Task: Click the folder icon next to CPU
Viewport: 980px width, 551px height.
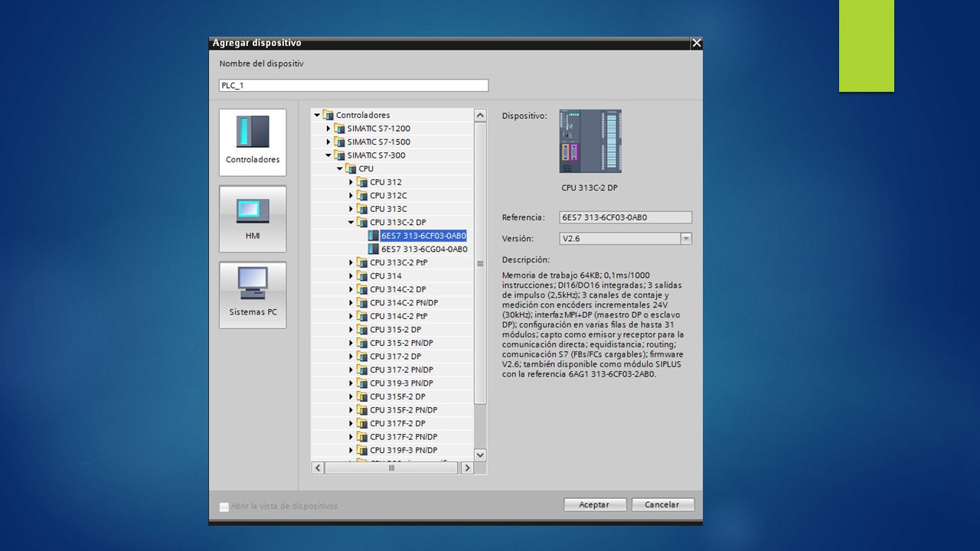Action: pos(351,168)
